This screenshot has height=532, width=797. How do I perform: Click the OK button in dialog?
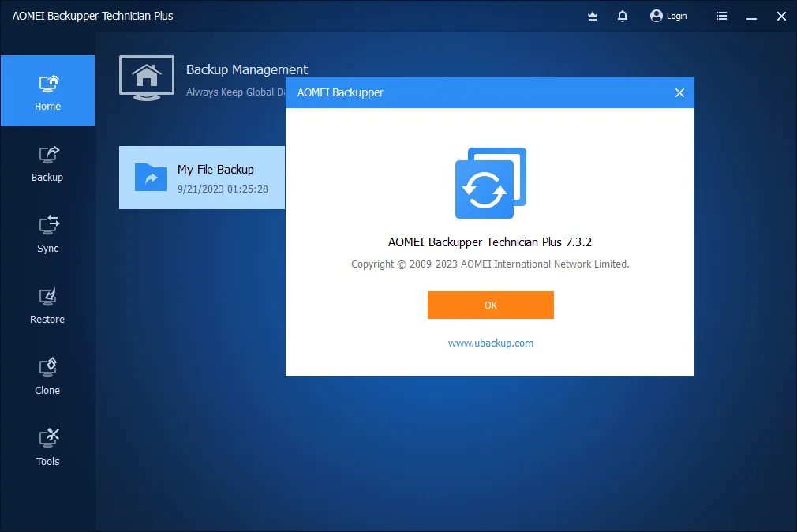tap(491, 305)
